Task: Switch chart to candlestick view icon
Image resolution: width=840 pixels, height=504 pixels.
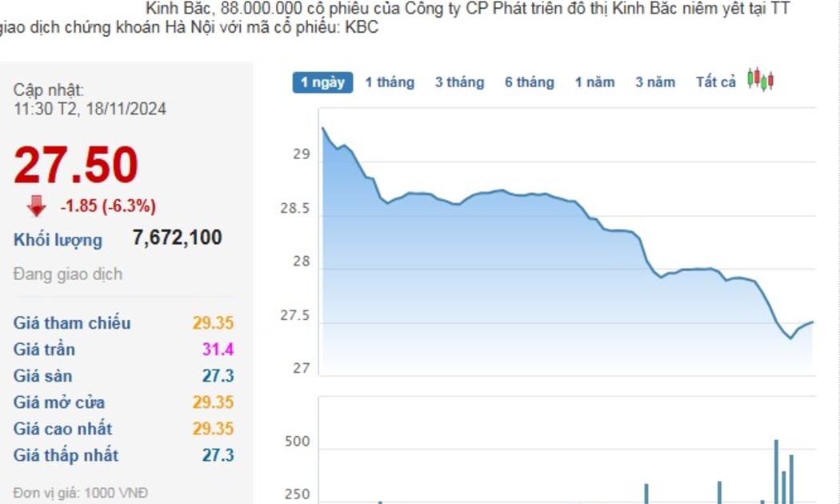Action: coord(760,80)
